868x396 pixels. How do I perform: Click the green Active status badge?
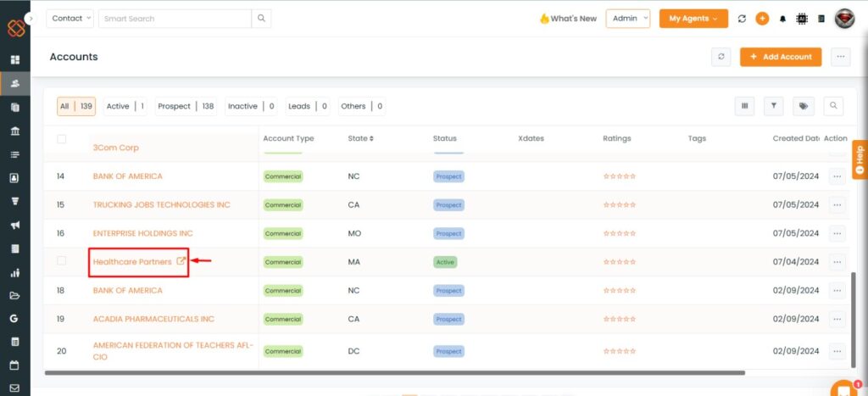pyautogui.click(x=445, y=262)
